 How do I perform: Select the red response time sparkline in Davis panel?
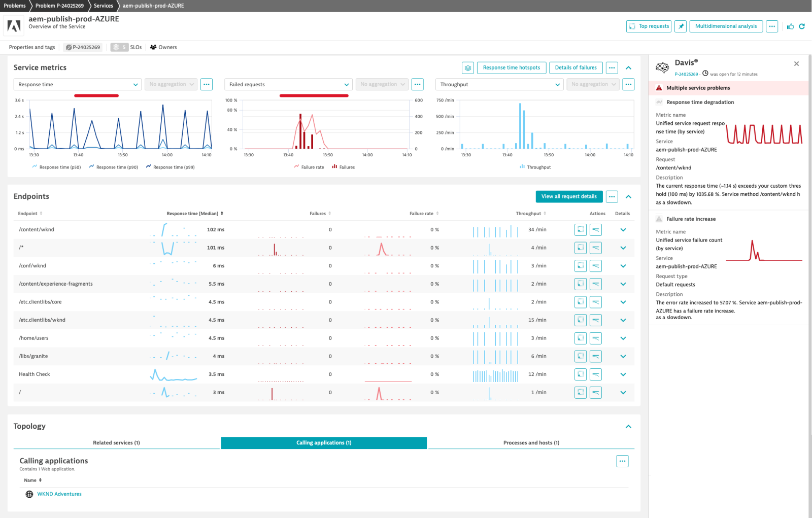tap(764, 133)
